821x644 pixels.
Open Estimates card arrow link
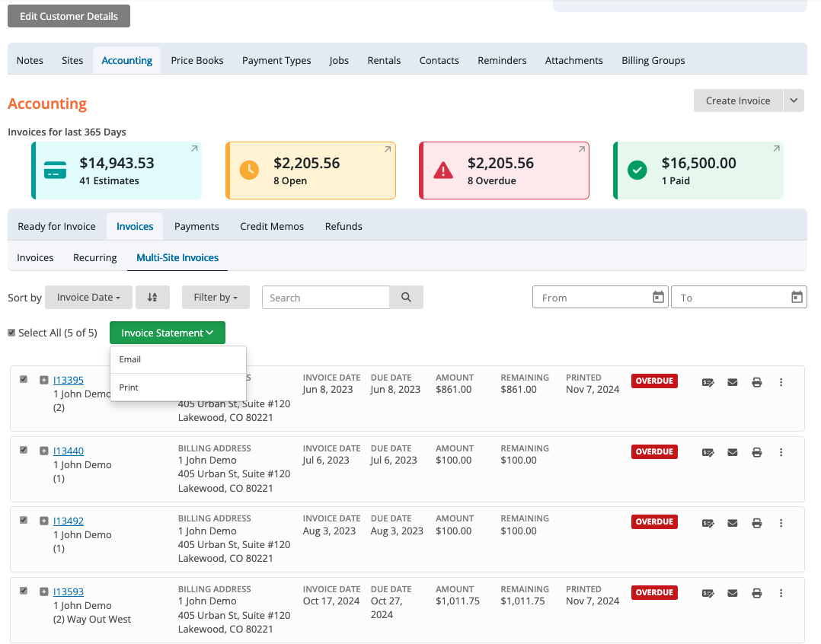point(194,148)
